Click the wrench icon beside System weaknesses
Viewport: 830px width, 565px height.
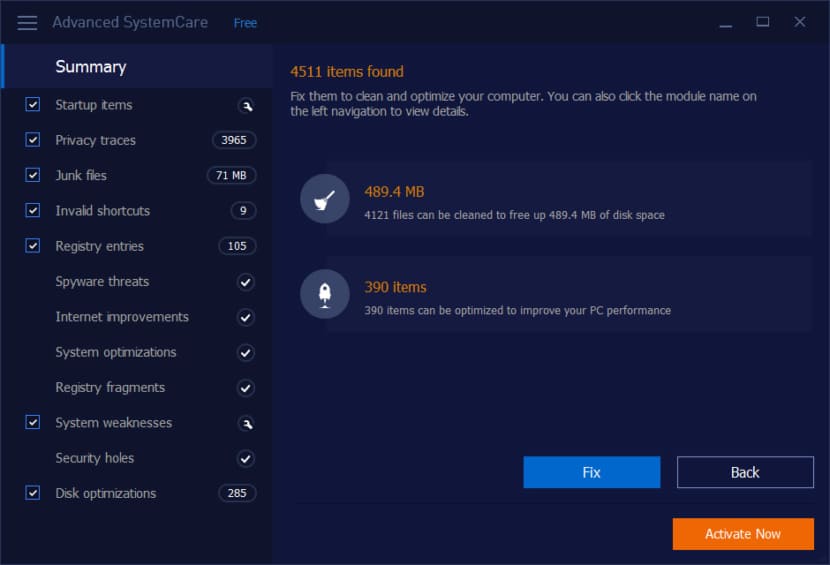(x=246, y=423)
